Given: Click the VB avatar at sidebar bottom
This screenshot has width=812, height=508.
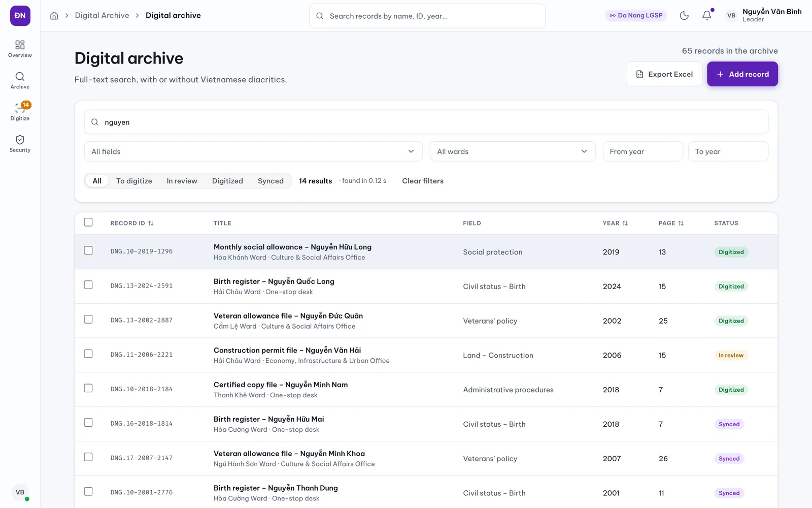Looking at the screenshot, I should (x=20, y=492).
